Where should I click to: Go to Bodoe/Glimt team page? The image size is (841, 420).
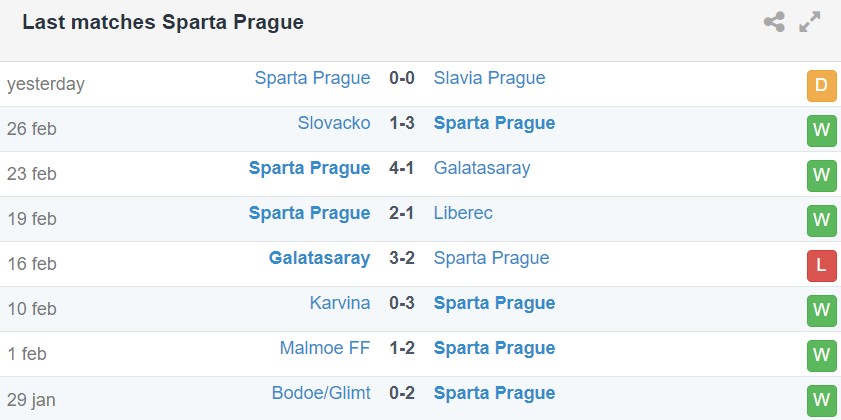tap(321, 393)
